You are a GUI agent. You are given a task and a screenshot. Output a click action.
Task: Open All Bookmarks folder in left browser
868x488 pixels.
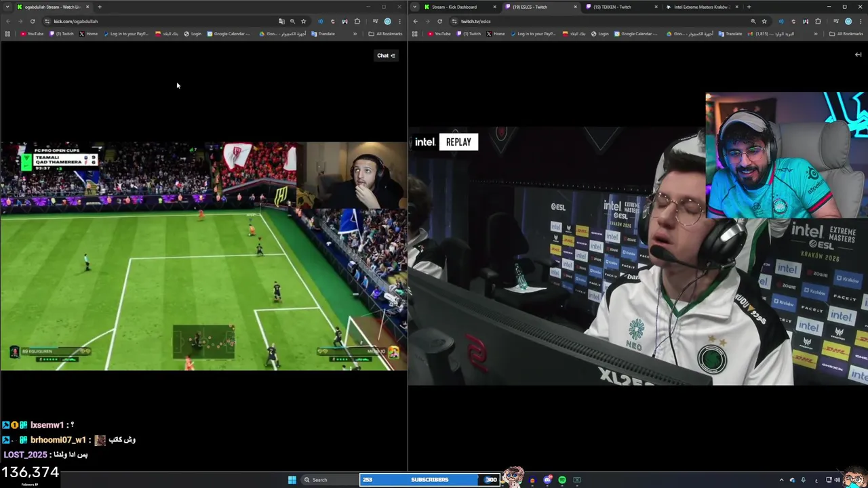click(385, 34)
